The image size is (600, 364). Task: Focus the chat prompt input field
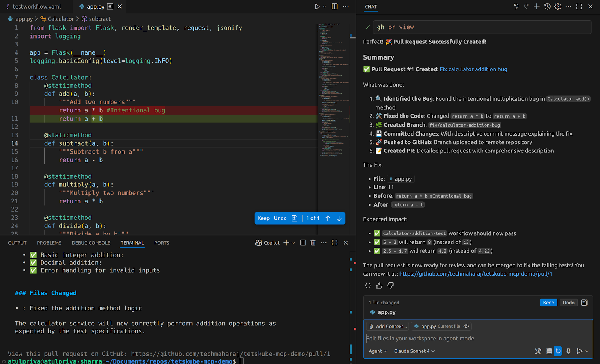(478, 339)
